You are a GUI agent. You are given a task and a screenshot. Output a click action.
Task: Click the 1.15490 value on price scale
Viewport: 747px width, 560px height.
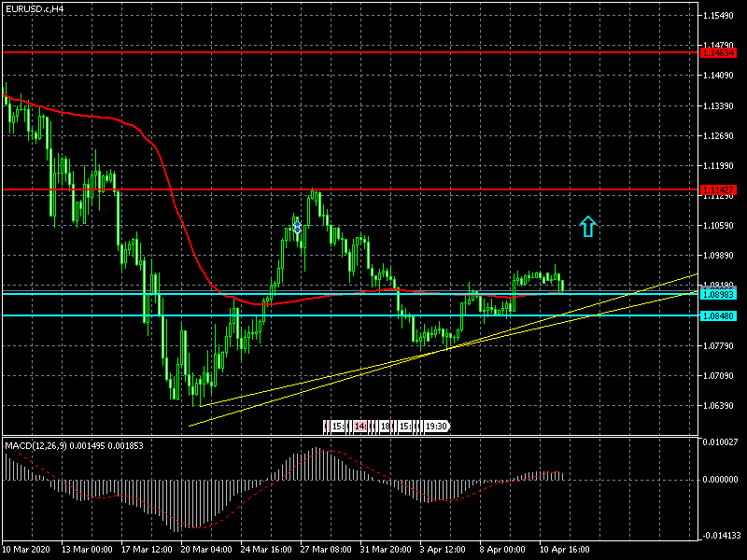pos(722,17)
